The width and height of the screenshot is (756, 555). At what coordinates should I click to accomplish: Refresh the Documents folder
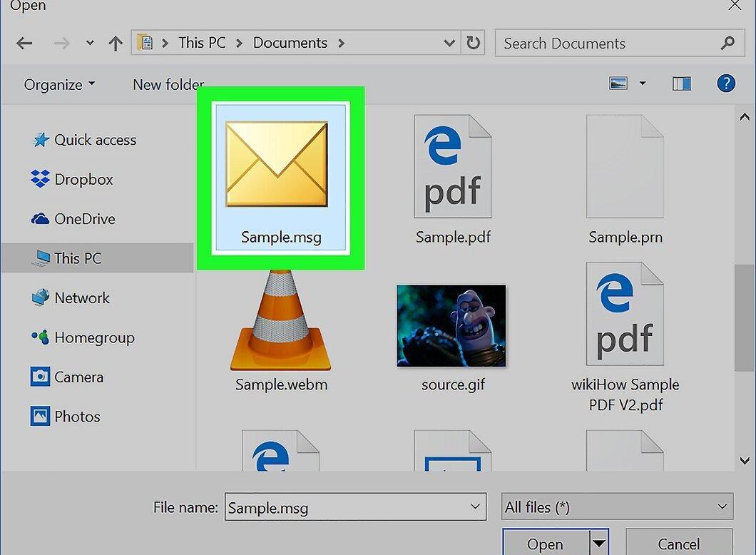pos(473,44)
